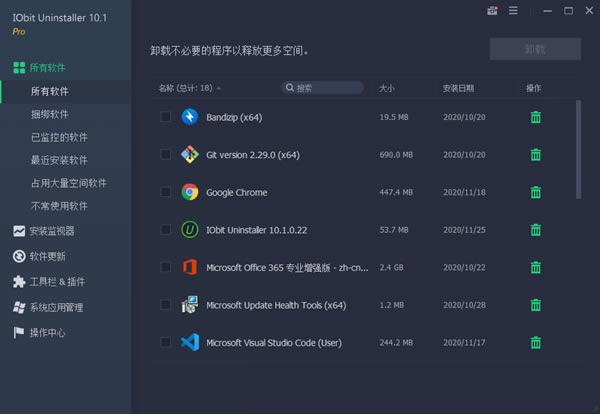Screen dimensions: 600x414
Task: Select the Microsoft Office 365 checkbox
Action: pos(165,267)
